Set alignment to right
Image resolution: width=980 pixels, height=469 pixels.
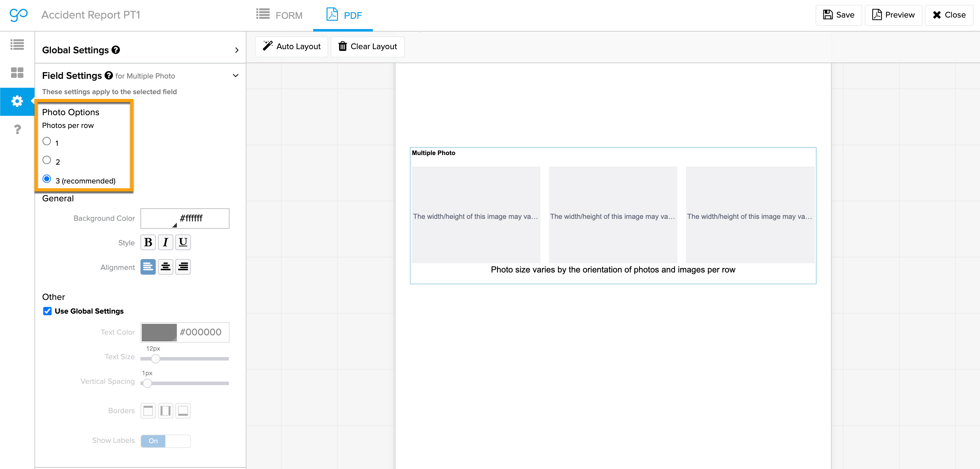[x=183, y=267]
